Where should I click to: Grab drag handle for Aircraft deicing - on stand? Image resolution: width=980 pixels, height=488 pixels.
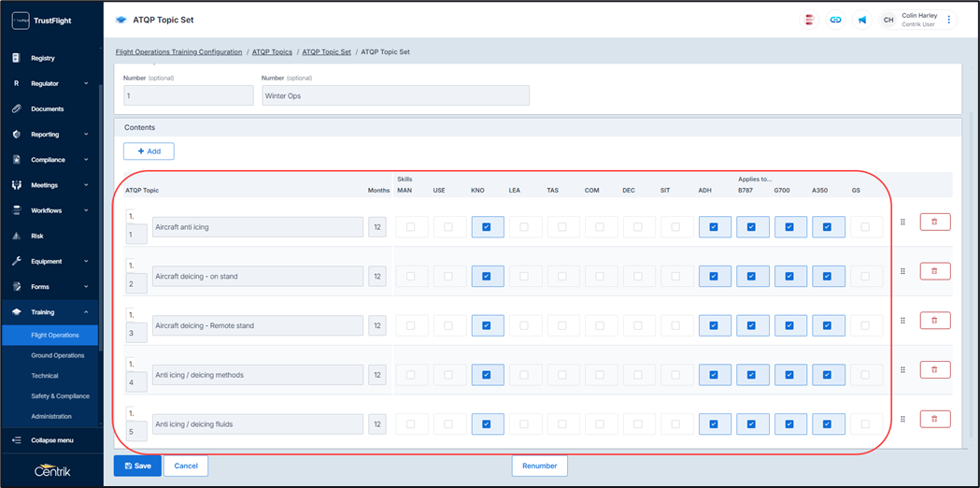point(902,271)
